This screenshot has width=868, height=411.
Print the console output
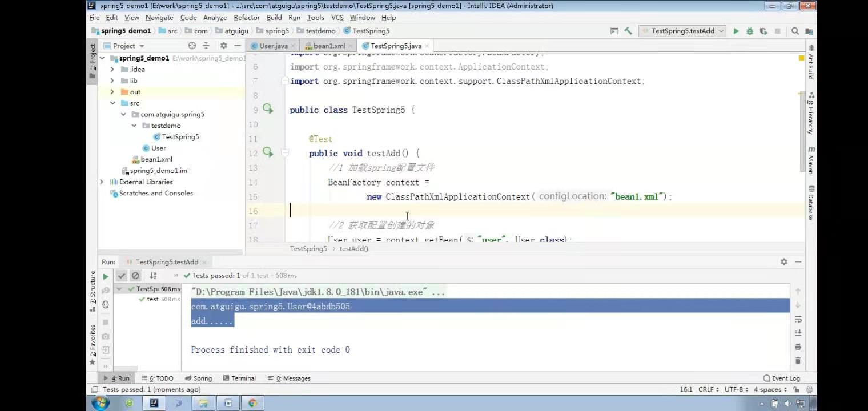[x=798, y=347]
